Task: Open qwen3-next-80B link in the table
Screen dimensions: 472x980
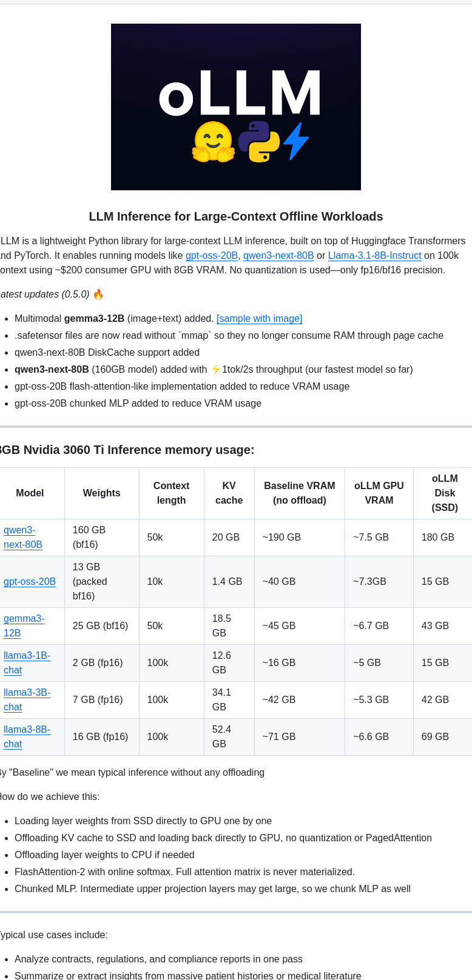Action: (23, 538)
